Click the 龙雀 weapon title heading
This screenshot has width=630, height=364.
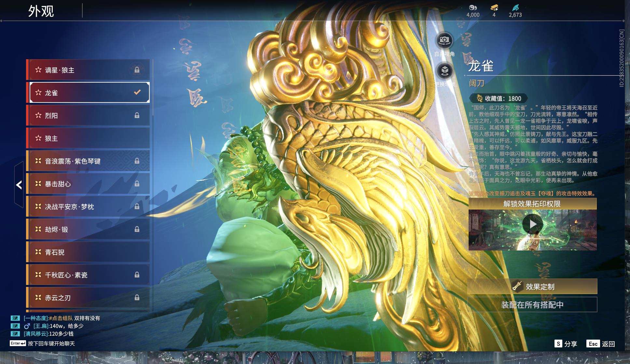click(481, 66)
